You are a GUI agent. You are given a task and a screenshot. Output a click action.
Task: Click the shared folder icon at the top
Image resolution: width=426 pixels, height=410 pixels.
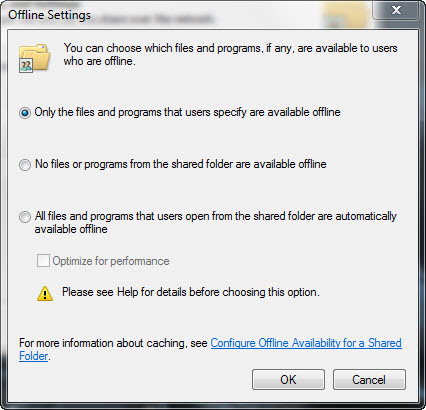pos(35,58)
